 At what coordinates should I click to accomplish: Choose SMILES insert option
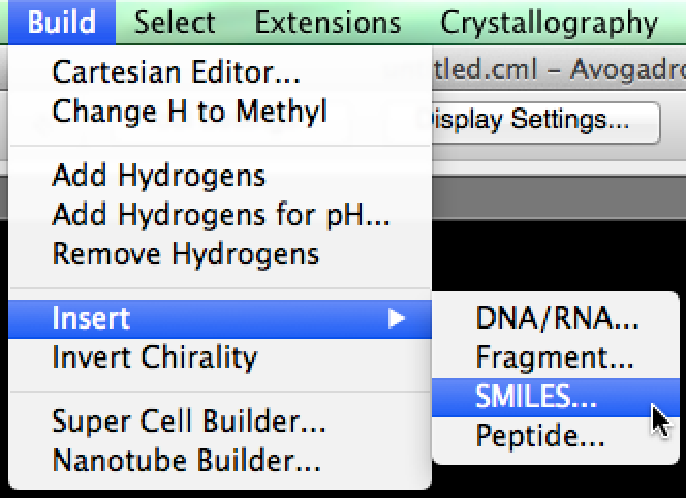[536, 398]
